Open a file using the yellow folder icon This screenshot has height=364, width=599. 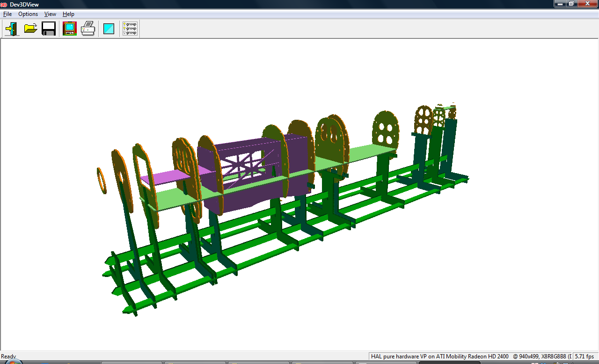(x=31, y=29)
